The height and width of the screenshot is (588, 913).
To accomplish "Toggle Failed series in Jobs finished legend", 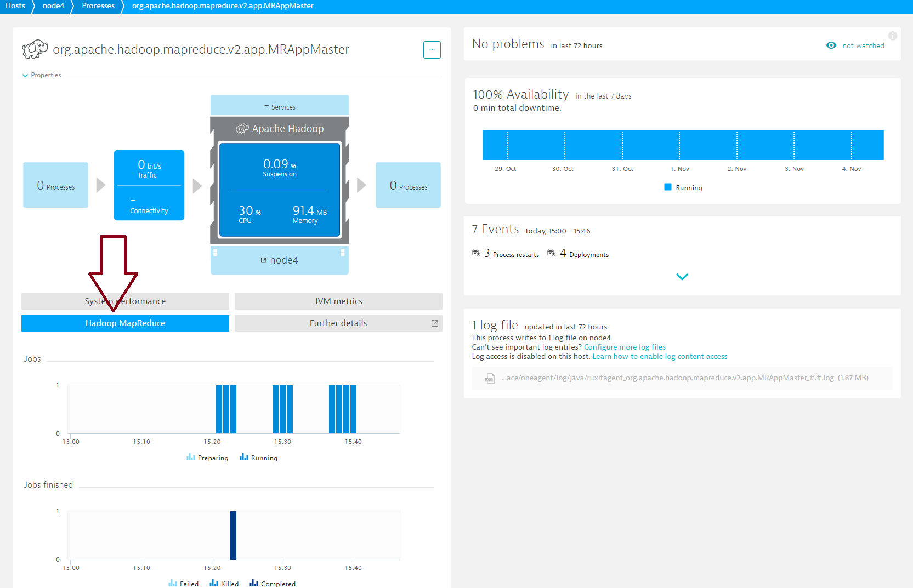I will pos(184,584).
